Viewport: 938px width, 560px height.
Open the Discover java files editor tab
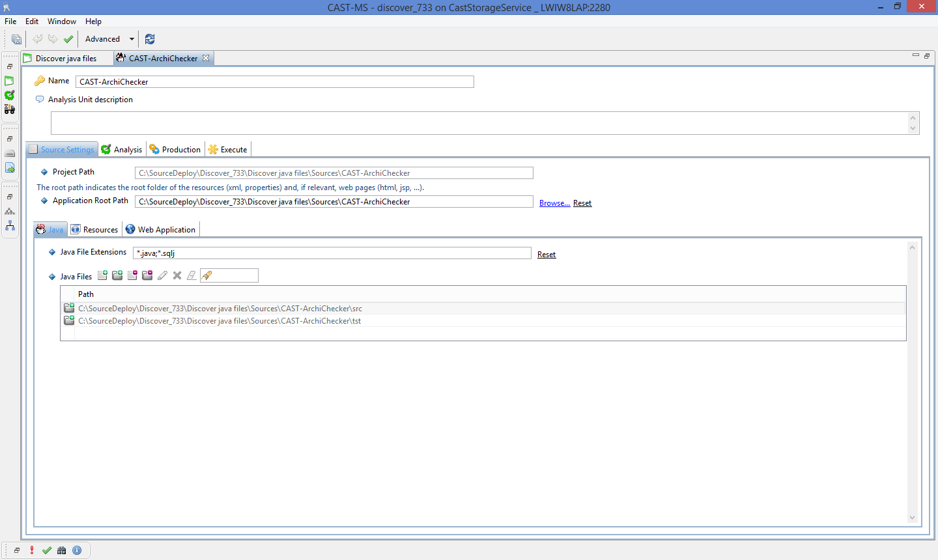66,59
